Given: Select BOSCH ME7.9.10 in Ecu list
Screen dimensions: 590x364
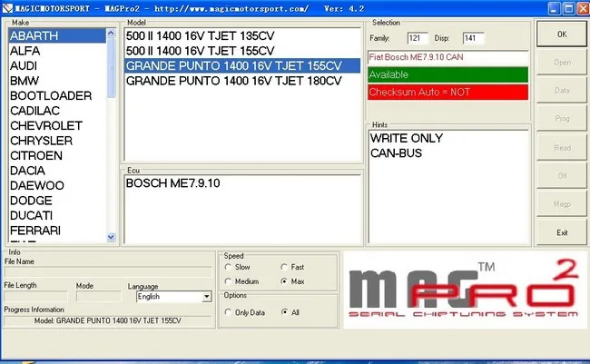Looking at the screenshot, I should [x=242, y=183].
